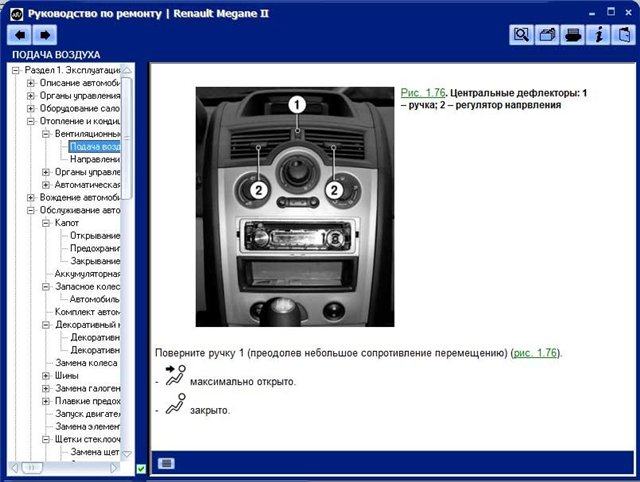The height and width of the screenshot is (482, 640).
Task: Click the list icon in the bottom bar
Action: (166, 463)
